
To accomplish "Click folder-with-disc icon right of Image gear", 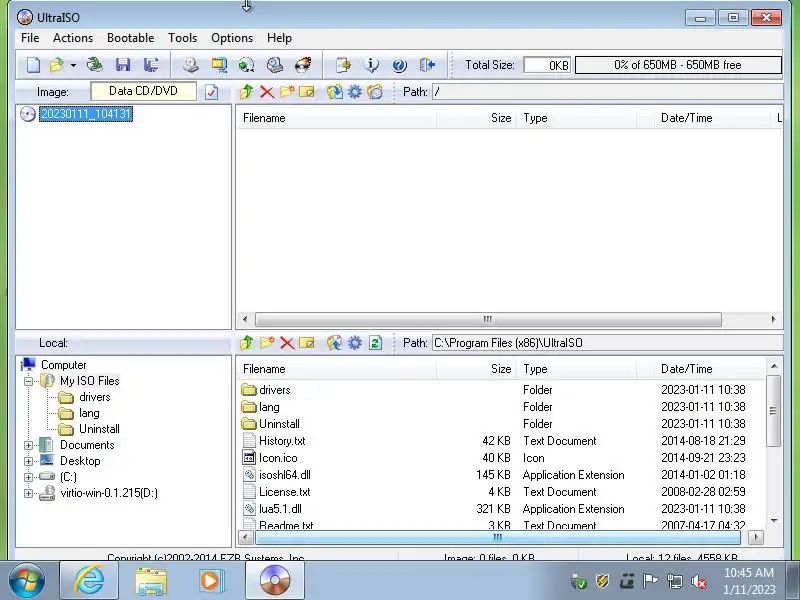I will point(375,92).
